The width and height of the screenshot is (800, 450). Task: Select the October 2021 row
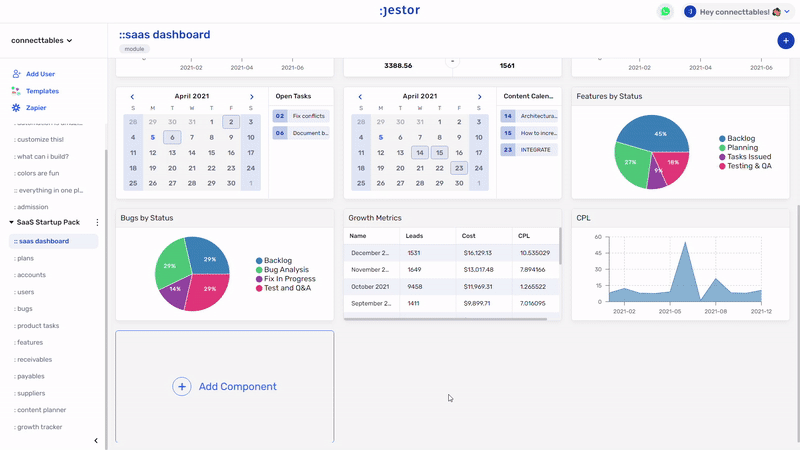(452, 287)
